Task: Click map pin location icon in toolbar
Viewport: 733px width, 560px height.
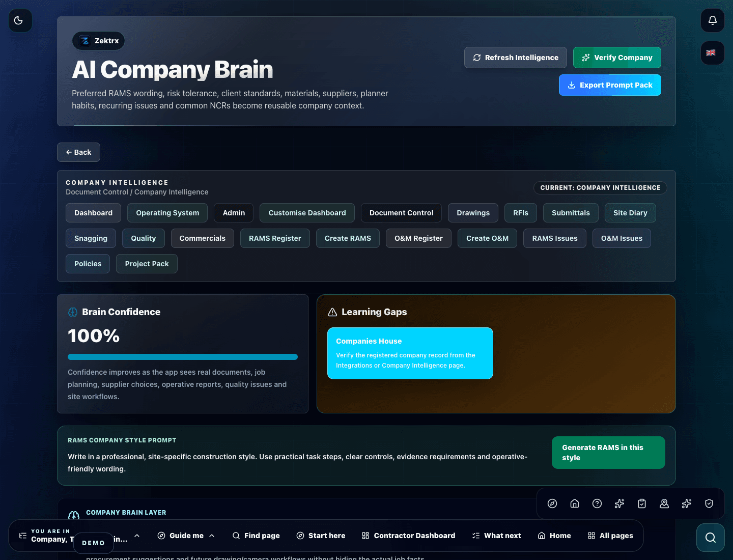Action: click(x=664, y=503)
